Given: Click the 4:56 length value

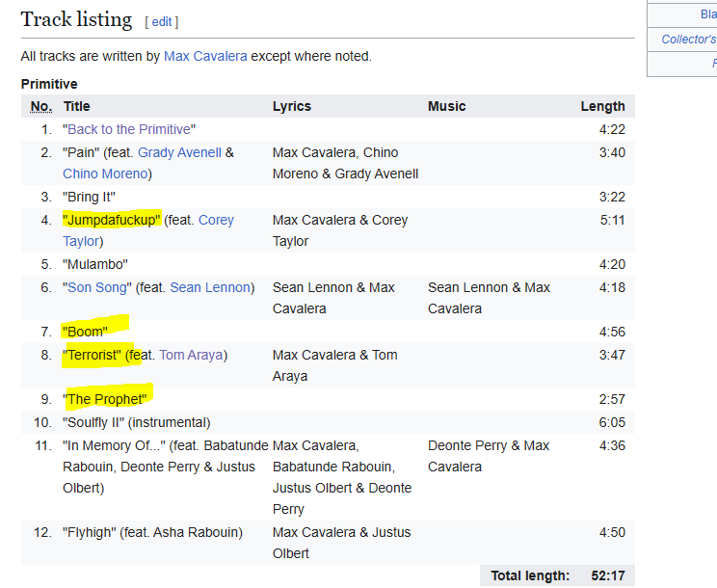Looking at the screenshot, I should pyautogui.click(x=612, y=332).
